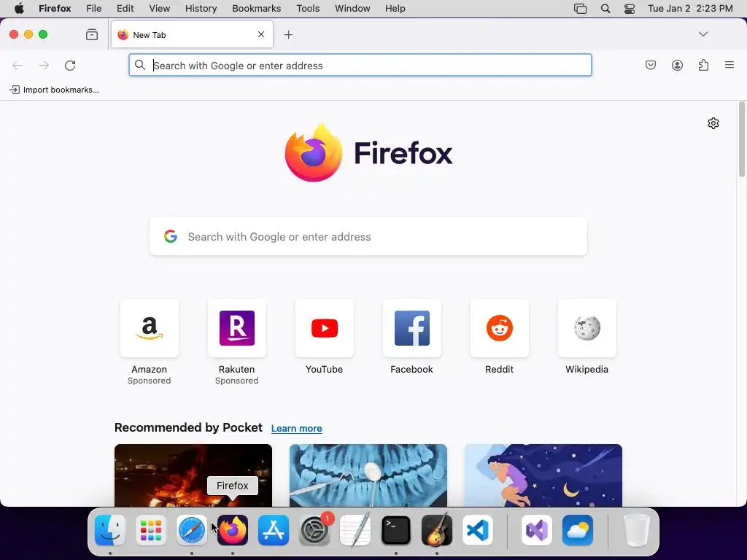Open App Store from the Dock
The height and width of the screenshot is (560, 747).
[274, 530]
